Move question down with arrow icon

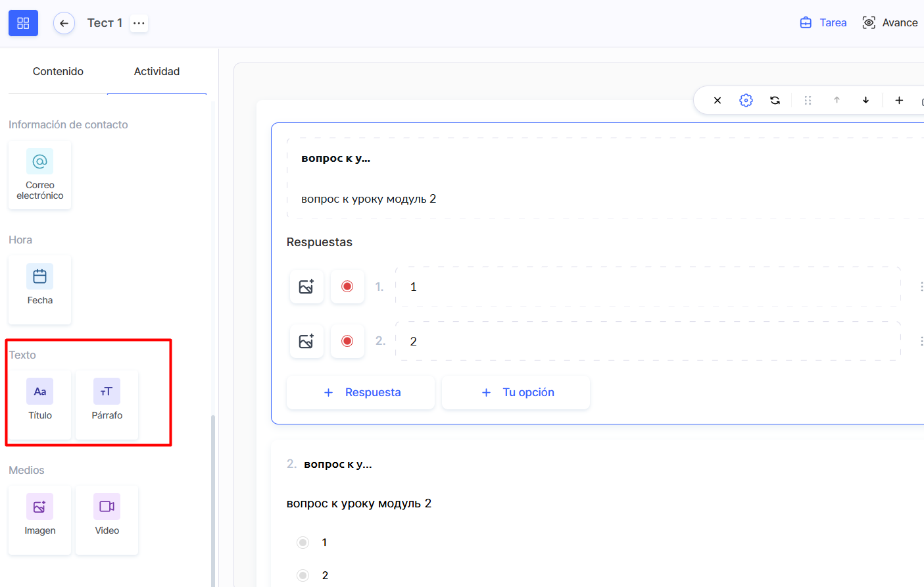pyautogui.click(x=865, y=100)
